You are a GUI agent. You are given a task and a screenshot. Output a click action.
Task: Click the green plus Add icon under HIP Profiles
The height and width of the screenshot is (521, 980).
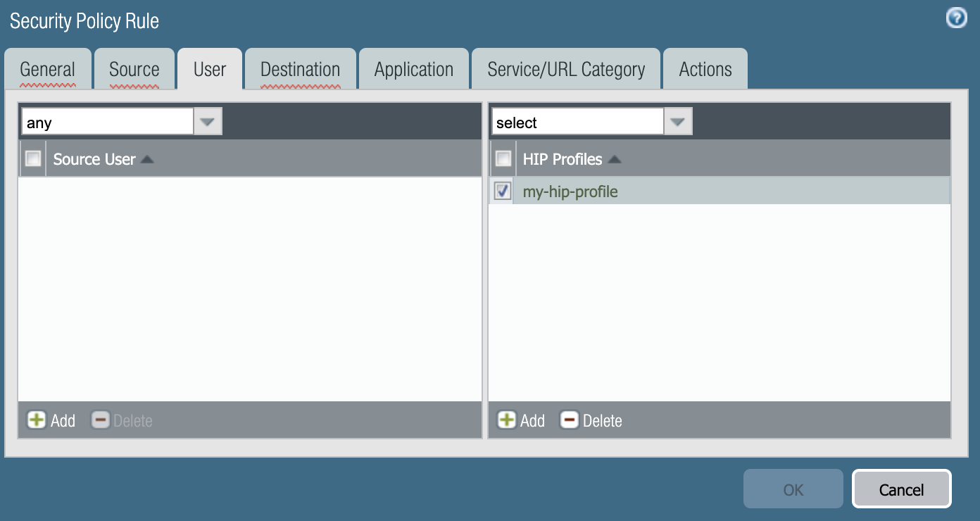tap(506, 420)
